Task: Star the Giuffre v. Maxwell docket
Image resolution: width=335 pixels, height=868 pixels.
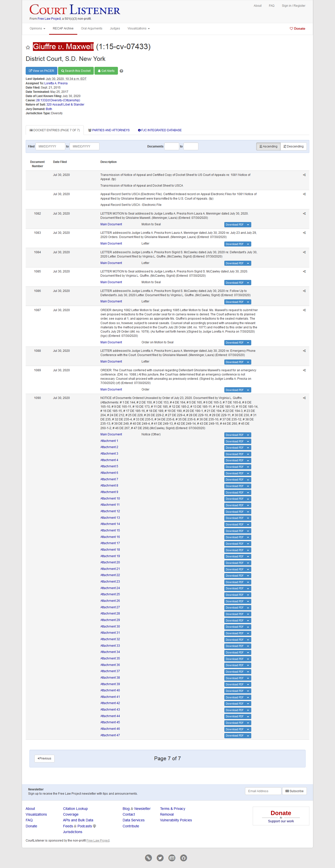Action: point(28,47)
